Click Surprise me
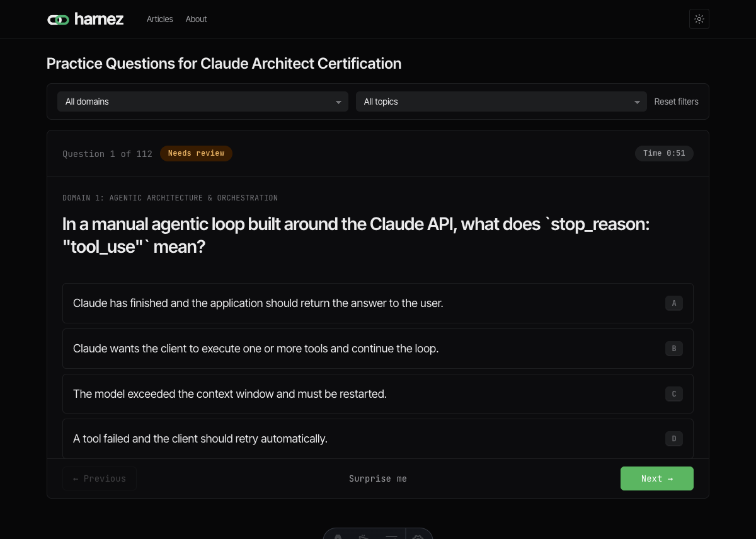This screenshot has height=539, width=756. tap(378, 478)
